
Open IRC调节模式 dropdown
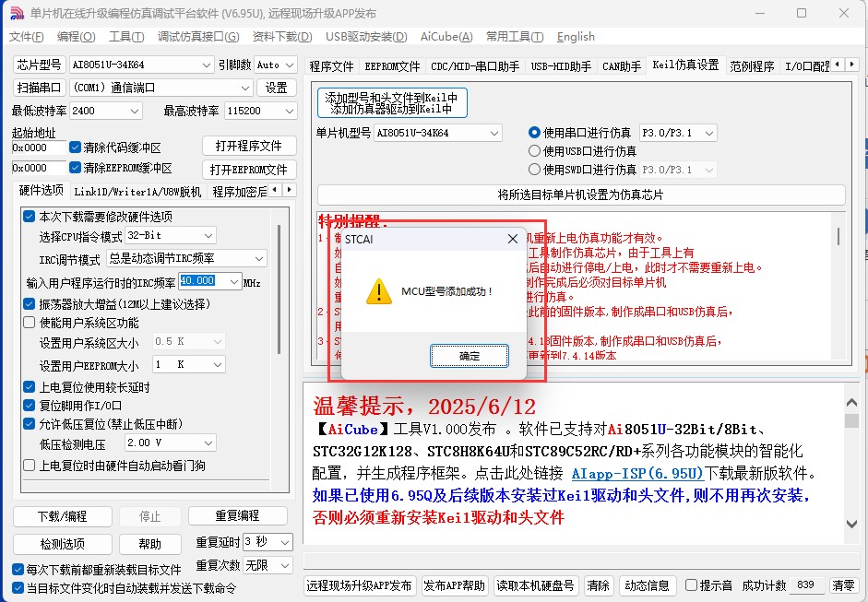186,258
